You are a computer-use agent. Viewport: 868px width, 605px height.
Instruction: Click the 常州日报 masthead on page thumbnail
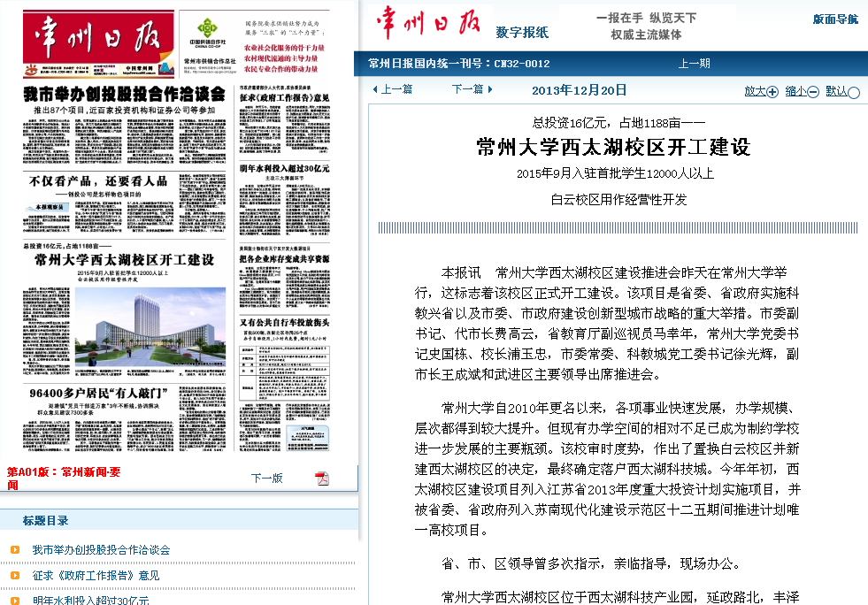click(x=98, y=36)
